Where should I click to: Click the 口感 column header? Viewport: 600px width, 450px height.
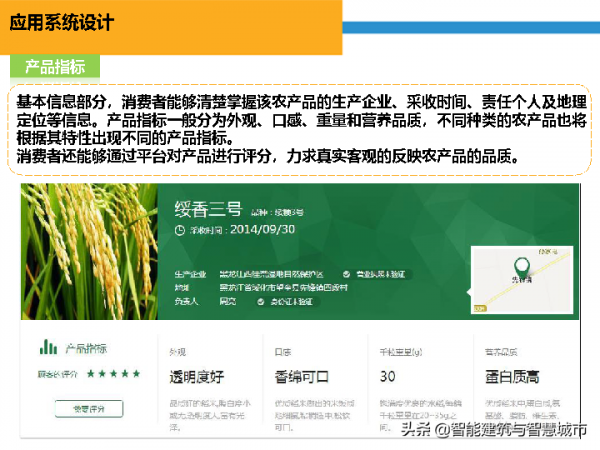click(x=283, y=352)
